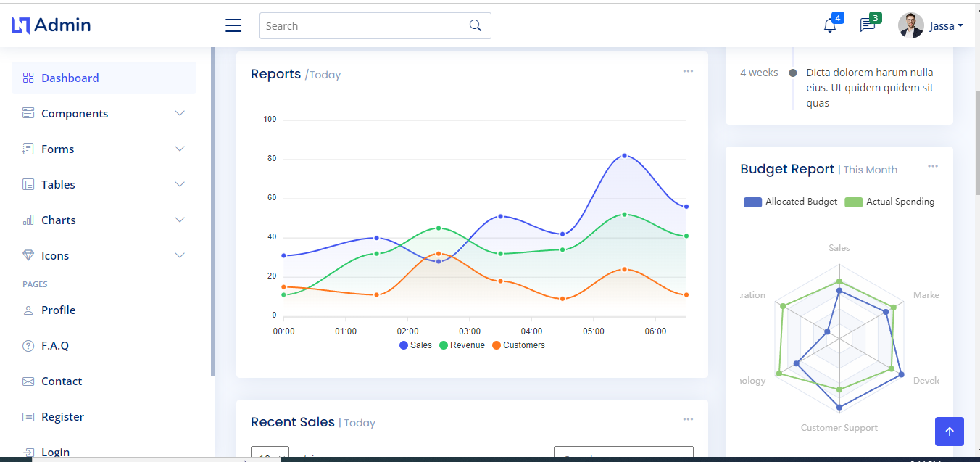Image resolution: width=980 pixels, height=462 pixels.
Task: Select the Forms icon in the sidebar
Action: pyautogui.click(x=28, y=149)
